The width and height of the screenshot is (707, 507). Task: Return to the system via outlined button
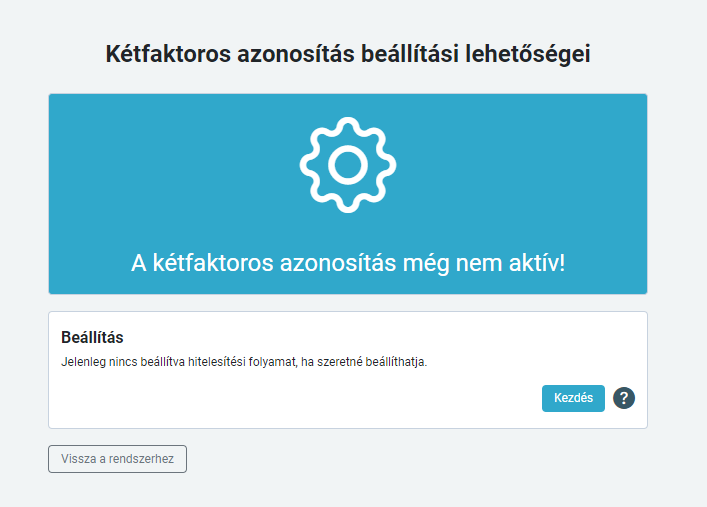[117, 459]
